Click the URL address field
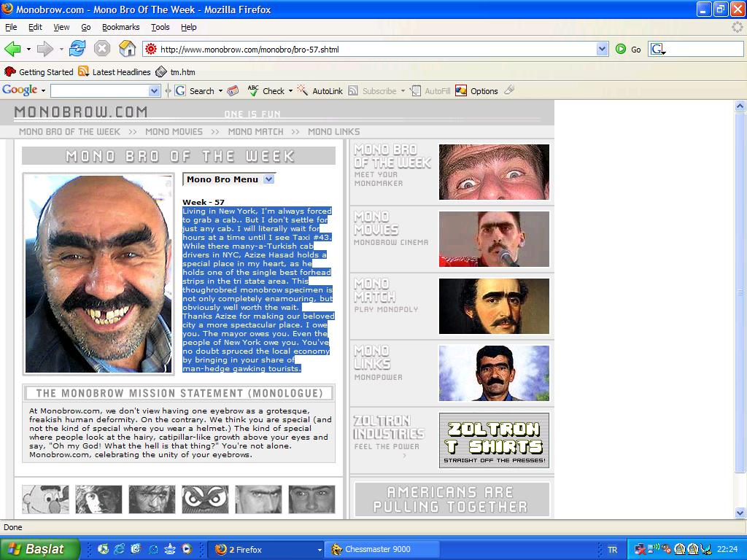The image size is (747, 560). tap(376, 49)
